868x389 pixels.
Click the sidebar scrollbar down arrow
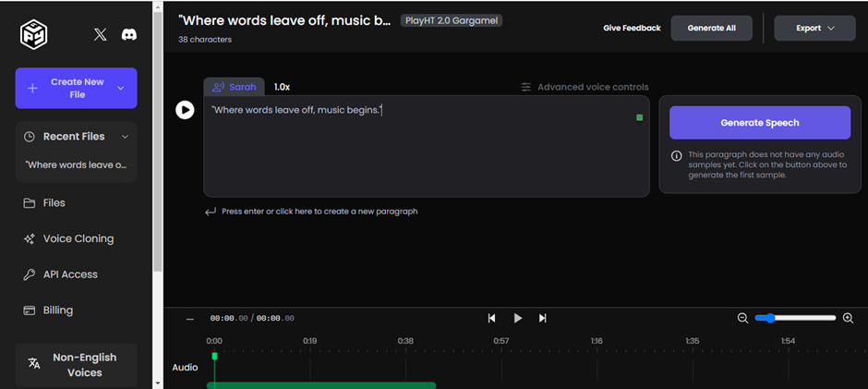click(158, 383)
